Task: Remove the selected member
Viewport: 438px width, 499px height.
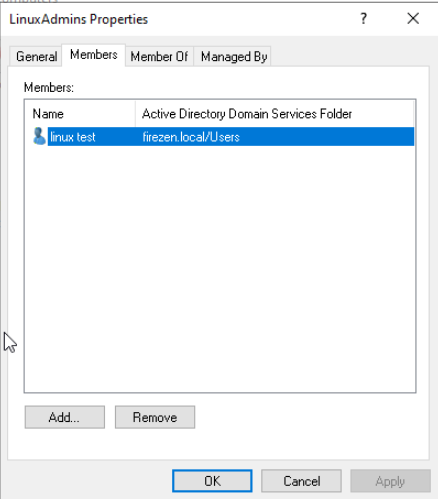Action: pos(155,417)
